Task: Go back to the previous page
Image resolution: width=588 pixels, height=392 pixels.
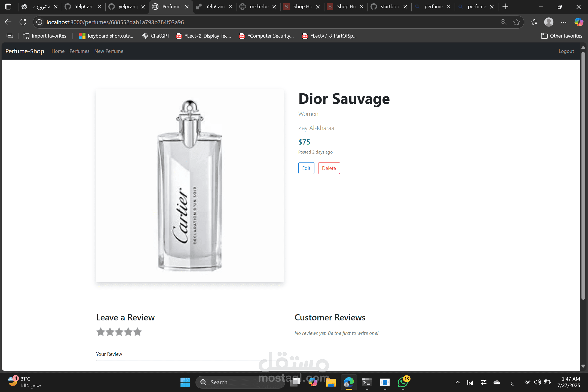Action: point(8,22)
